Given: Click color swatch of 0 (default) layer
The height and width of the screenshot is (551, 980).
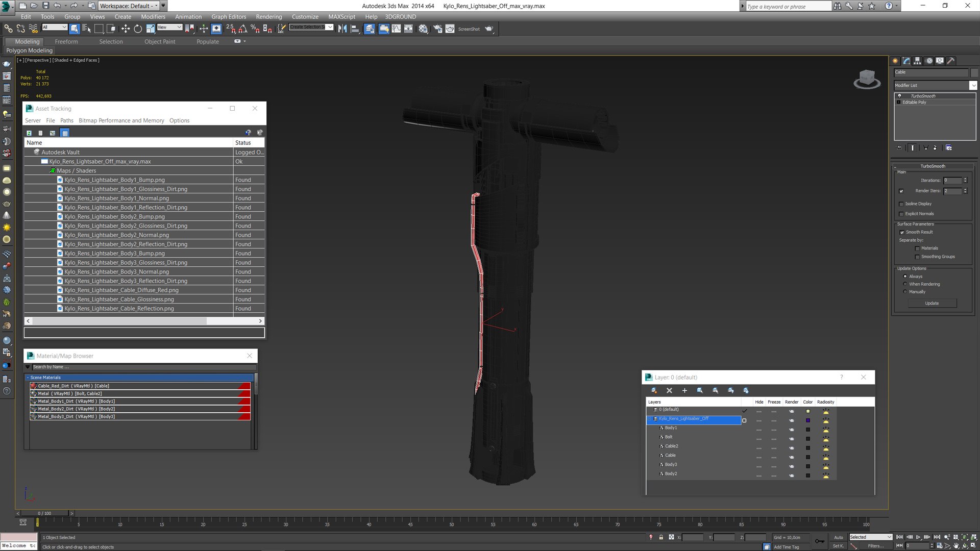Looking at the screenshot, I should pos(808,411).
